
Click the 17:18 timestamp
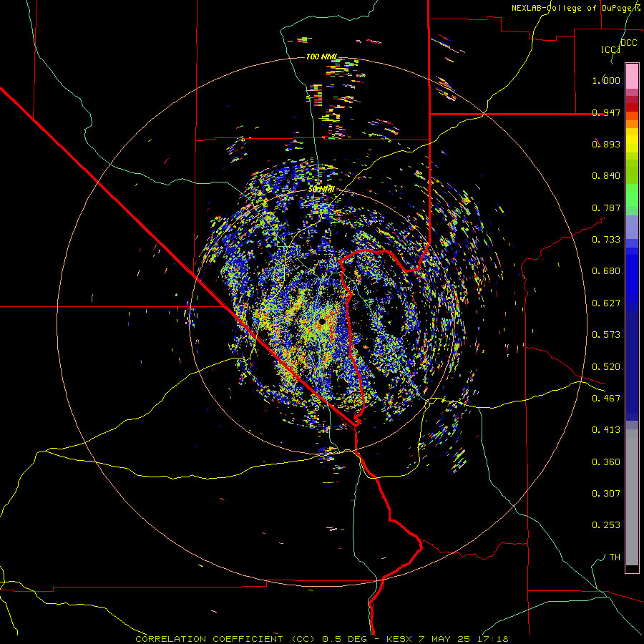(493, 639)
